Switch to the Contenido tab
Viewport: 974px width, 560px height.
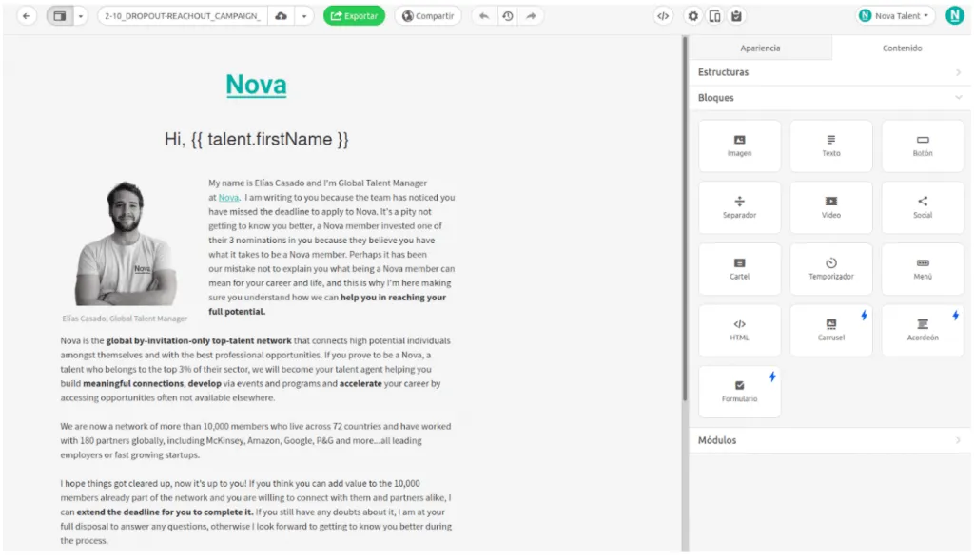(902, 48)
